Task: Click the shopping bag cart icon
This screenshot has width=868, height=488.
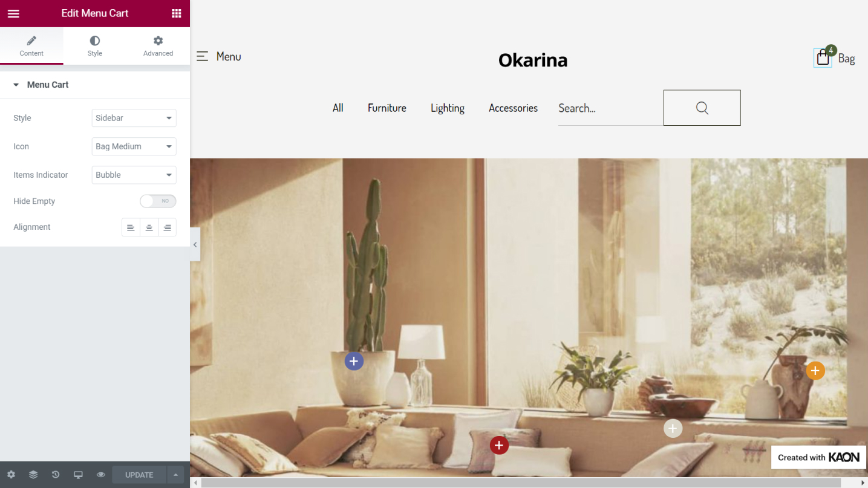Action: click(823, 57)
